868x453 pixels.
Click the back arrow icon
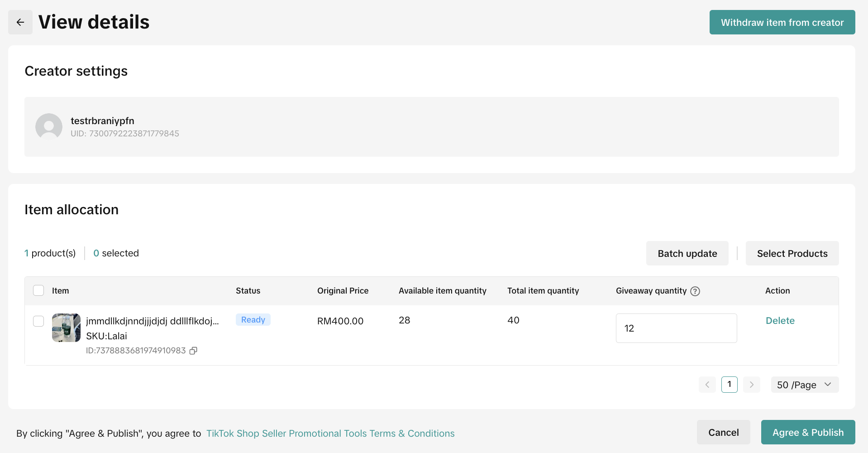(20, 22)
